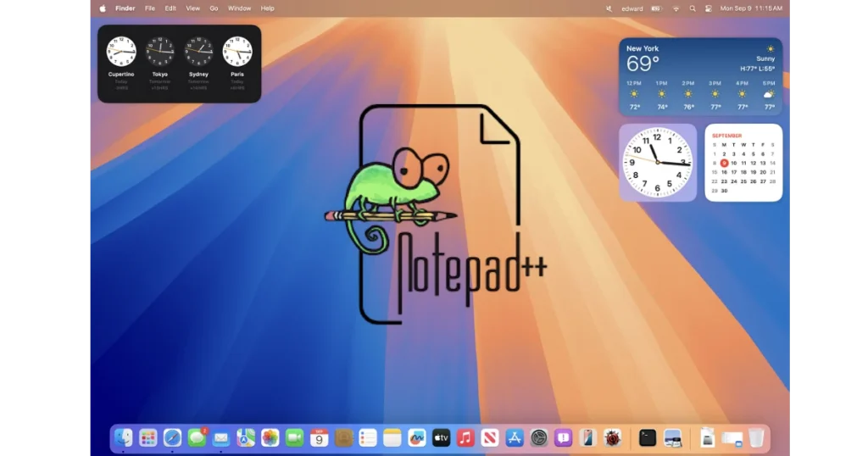Open Maps from the Dock
Screen dimensions: 868x456
[246, 438]
